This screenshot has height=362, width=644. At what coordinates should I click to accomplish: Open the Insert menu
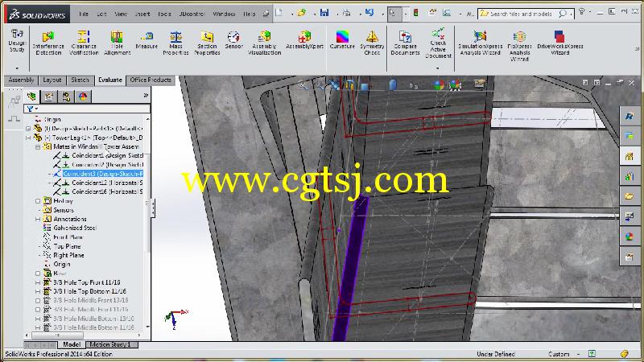click(142, 14)
